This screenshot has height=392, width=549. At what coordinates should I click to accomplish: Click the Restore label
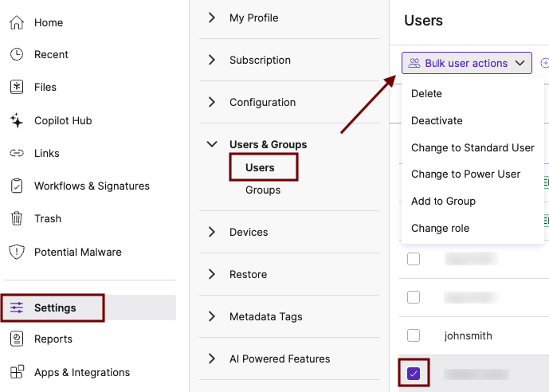249,274
